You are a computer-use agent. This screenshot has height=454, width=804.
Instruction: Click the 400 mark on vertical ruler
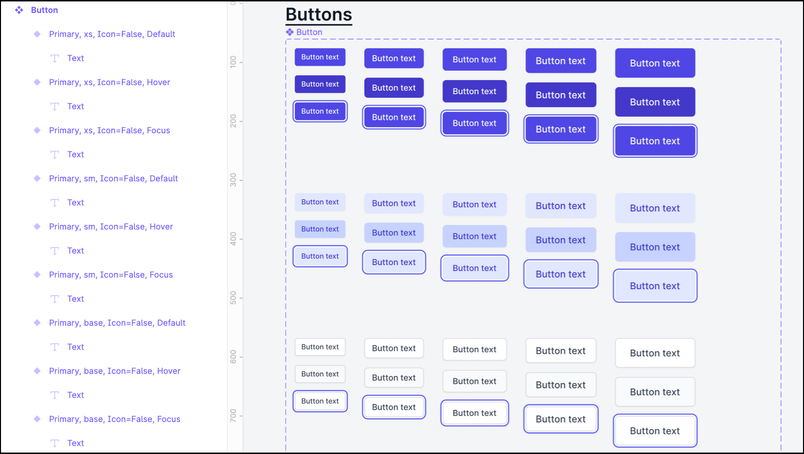tap(233, 239)
